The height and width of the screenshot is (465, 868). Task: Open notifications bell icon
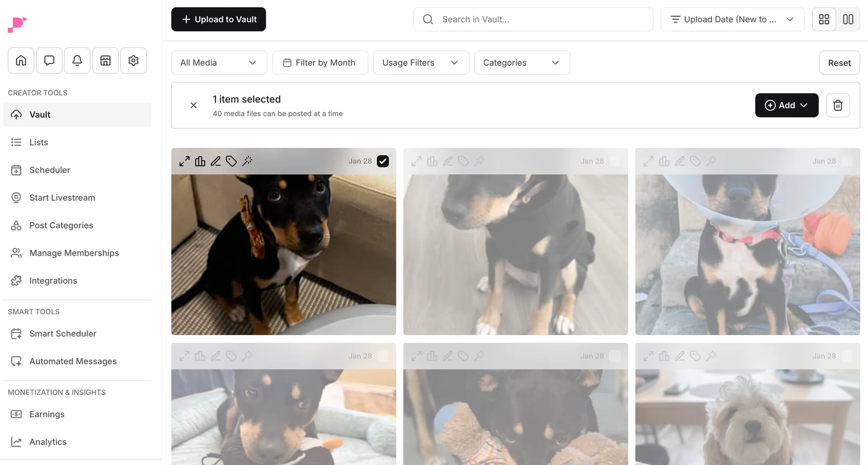click(77, 60)
